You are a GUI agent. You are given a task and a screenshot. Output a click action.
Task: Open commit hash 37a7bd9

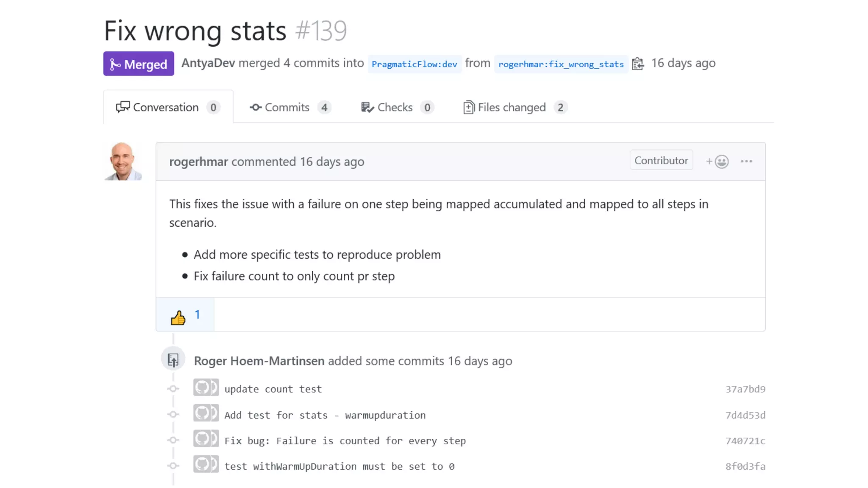tap(745, 389)
